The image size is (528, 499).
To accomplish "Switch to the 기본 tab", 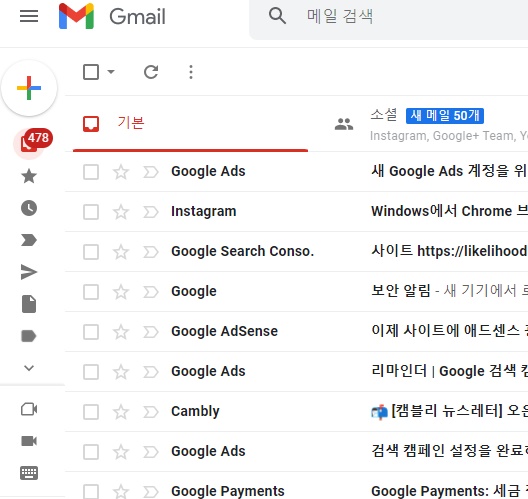I will [190, 124].
